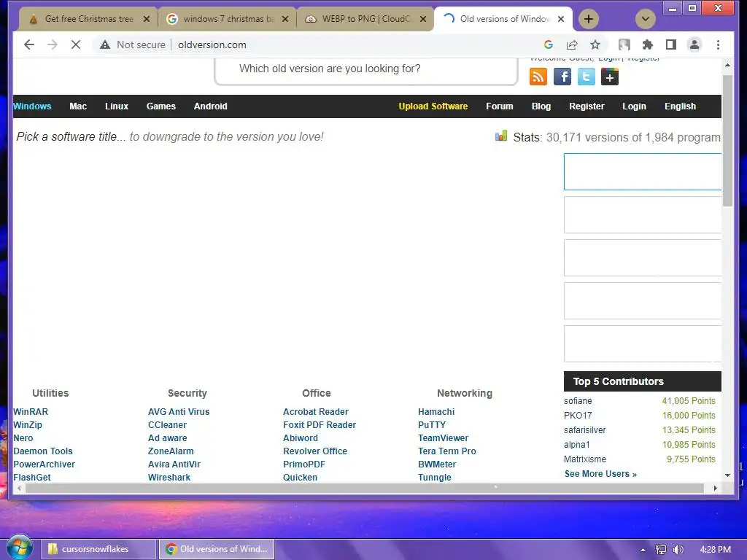Open the Hamachi link

[436, 411]
